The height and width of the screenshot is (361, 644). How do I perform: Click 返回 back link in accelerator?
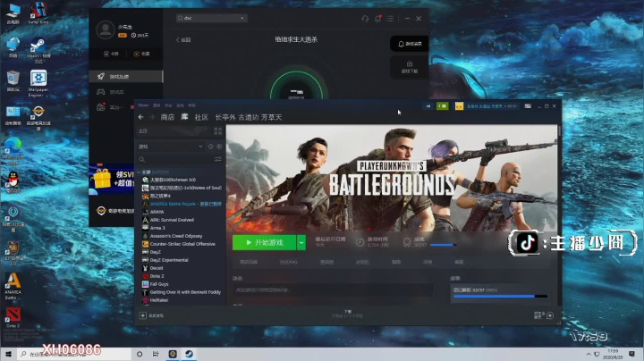coord(183,40)
